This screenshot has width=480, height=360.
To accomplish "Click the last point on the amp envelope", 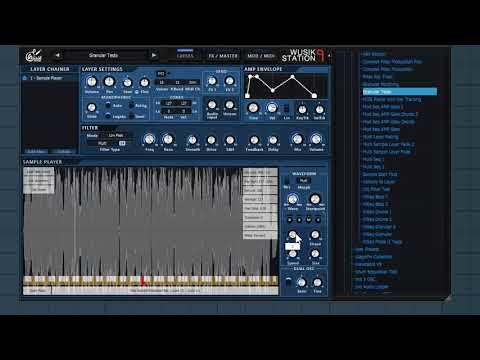I will point(314,96).
